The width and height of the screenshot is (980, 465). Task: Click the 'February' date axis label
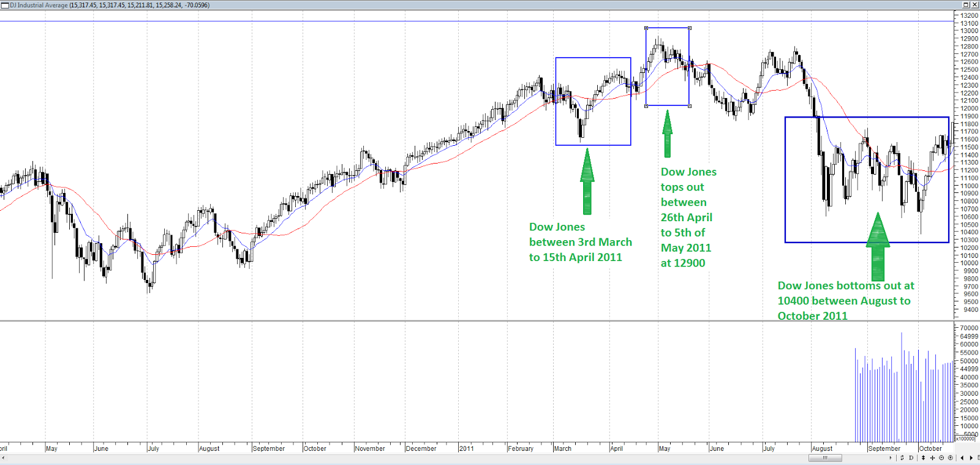coord(521,448)
